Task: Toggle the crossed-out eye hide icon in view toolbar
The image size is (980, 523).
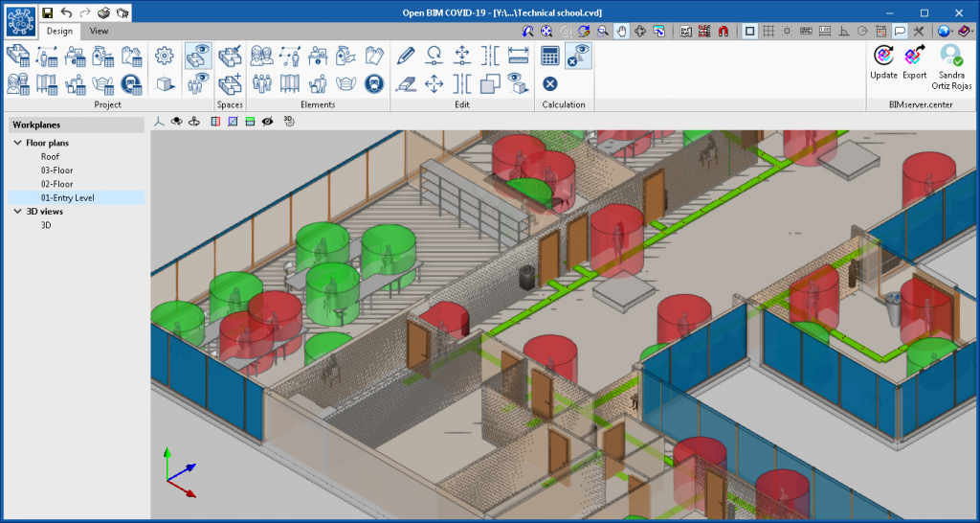Action: [268, 122]
